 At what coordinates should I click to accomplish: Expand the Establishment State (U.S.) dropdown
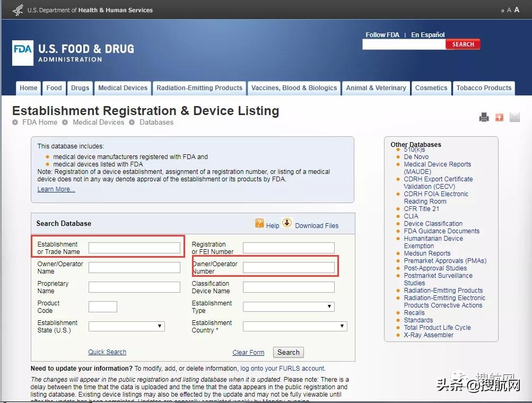[x=126, y=326]
